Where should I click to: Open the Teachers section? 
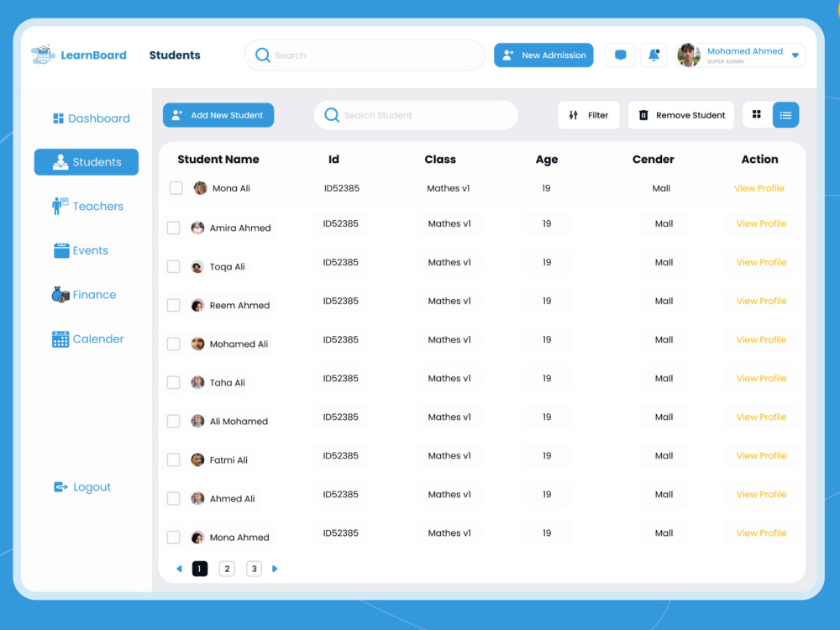(88, 207)
